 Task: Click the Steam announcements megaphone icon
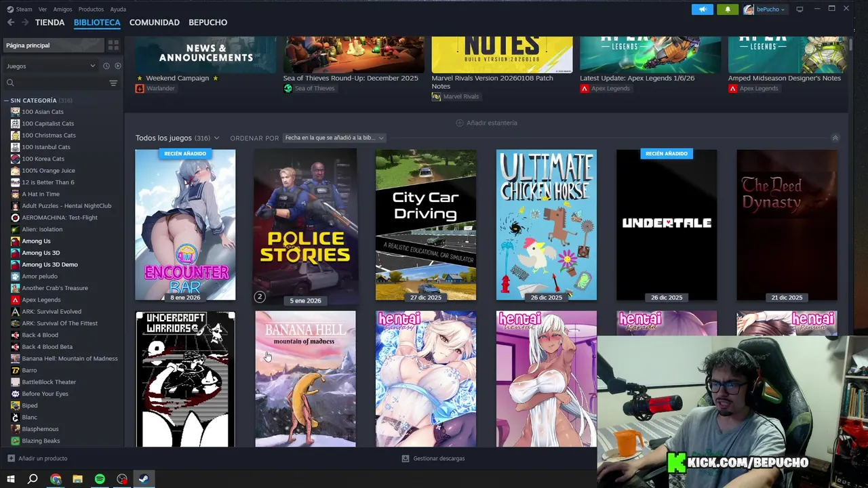[703, 9]
